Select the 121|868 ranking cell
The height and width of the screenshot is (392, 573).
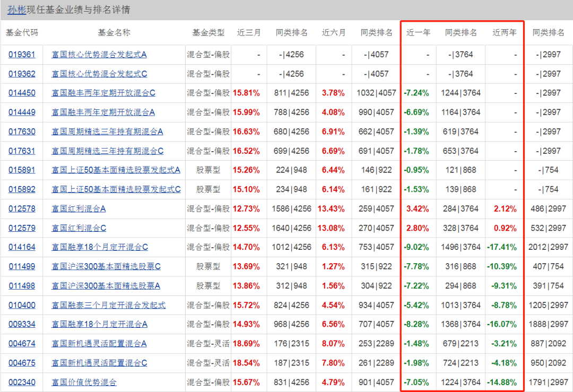click(461, 170)
